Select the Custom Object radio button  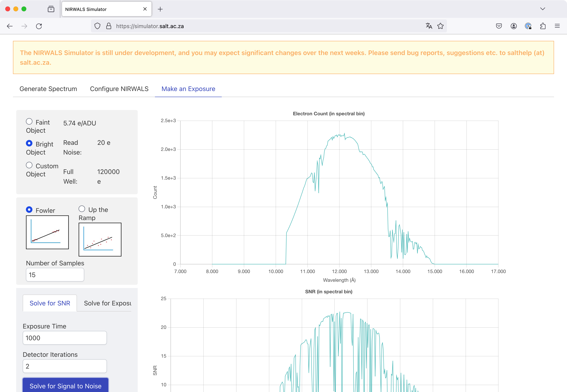(29, 165)
